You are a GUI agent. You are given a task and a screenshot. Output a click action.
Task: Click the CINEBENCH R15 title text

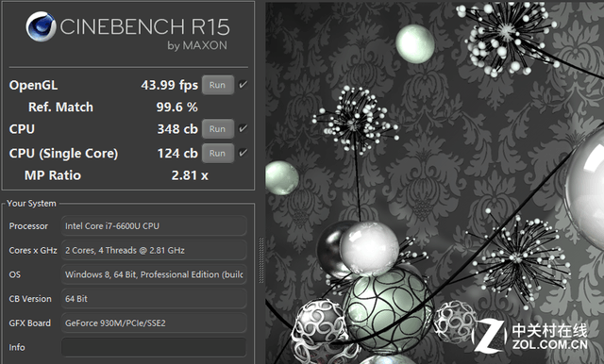coord(144,27)
